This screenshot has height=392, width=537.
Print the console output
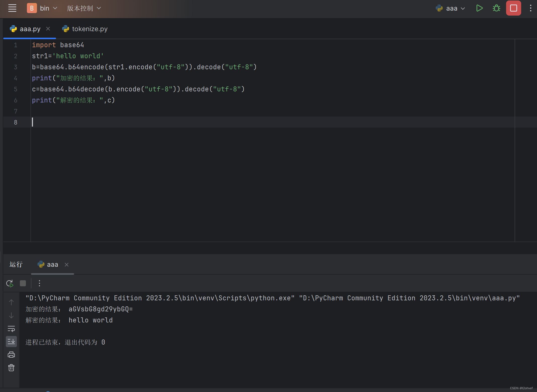pyautogui.click(x=11, y=354)
